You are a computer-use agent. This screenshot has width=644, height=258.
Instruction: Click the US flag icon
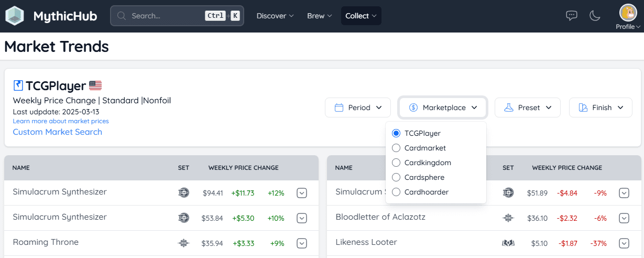tap(95, 85)
